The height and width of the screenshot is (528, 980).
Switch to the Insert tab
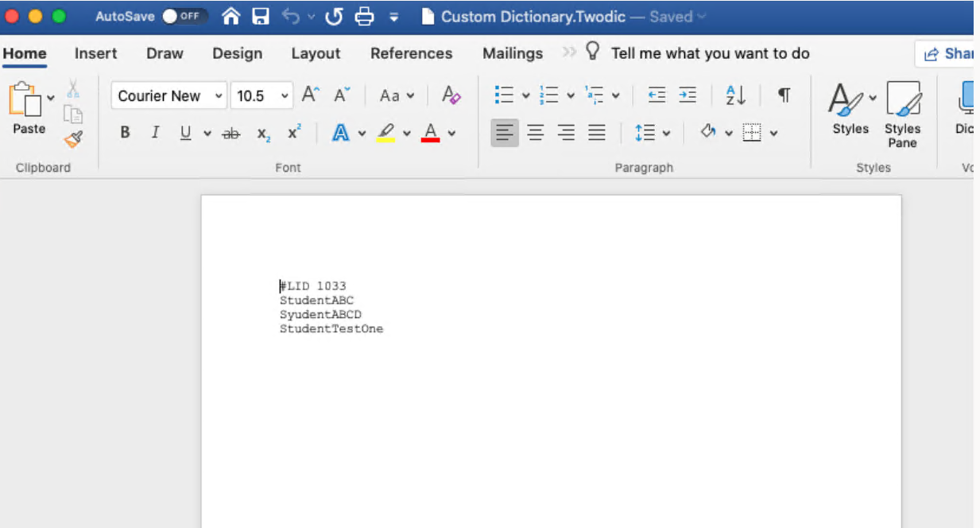[x=95, y=53]
